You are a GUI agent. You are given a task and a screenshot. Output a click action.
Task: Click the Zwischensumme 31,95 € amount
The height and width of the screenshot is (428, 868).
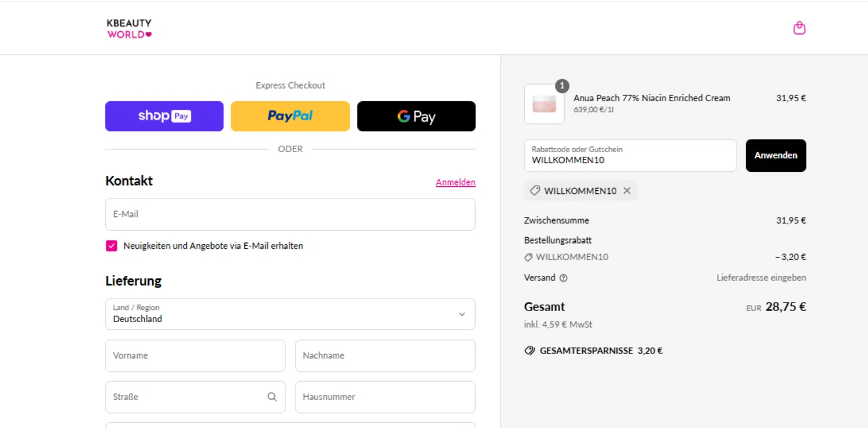pyautogui.click(x=791, y=220)
